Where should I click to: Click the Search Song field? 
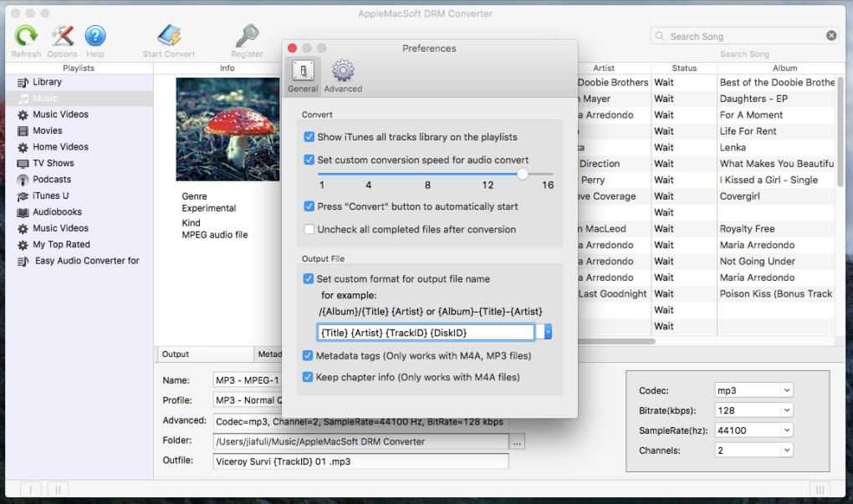[x=745, y=36]
